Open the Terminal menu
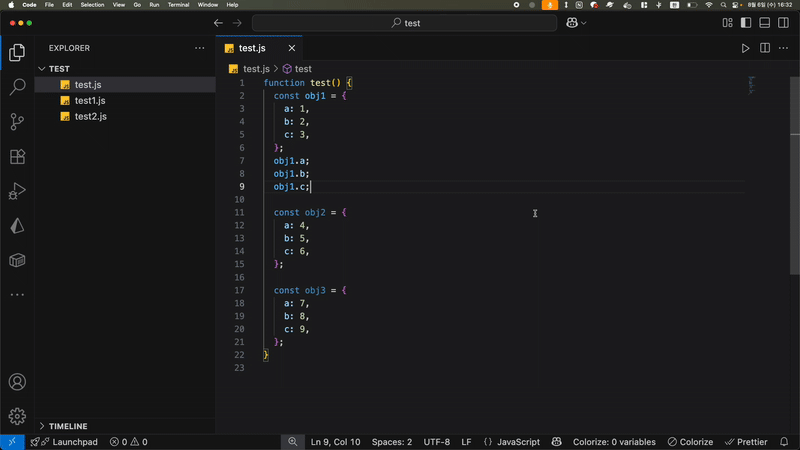800x450 pixels. coord(178,5)
